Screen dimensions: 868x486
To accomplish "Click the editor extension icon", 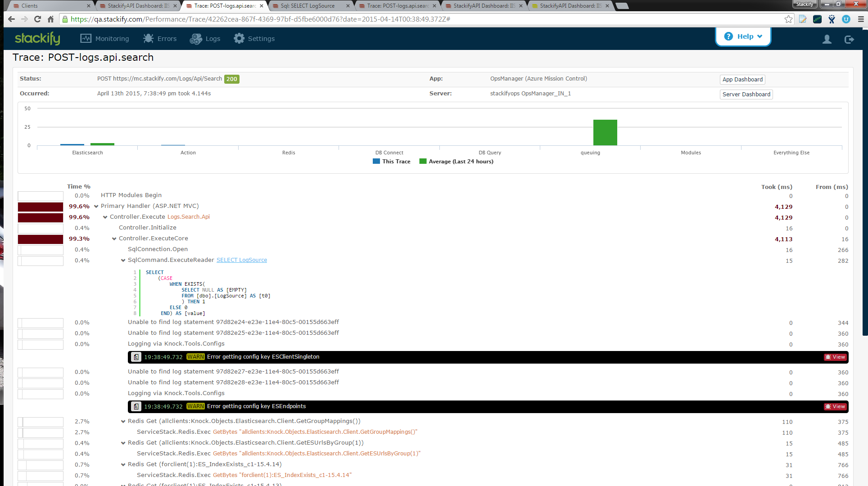I will [817, 19].
